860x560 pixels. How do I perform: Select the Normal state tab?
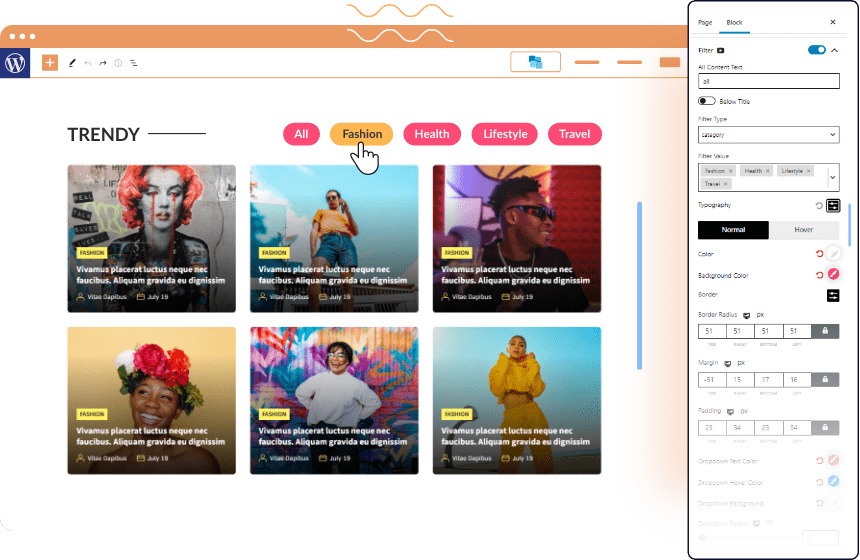(733, 230)
